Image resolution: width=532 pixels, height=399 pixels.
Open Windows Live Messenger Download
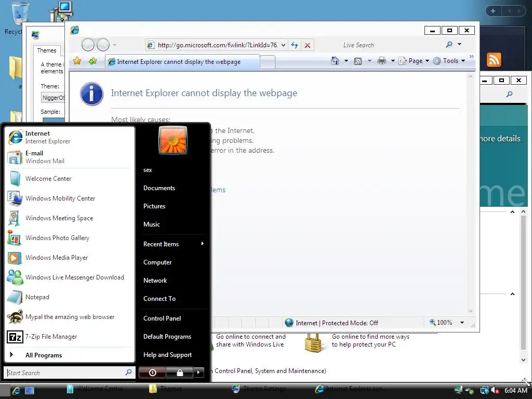click(70, 277)
